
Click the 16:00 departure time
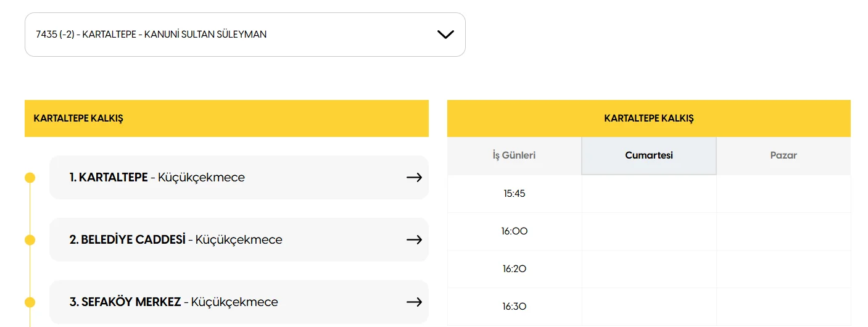pyautogui.click(x=514, y=231)
